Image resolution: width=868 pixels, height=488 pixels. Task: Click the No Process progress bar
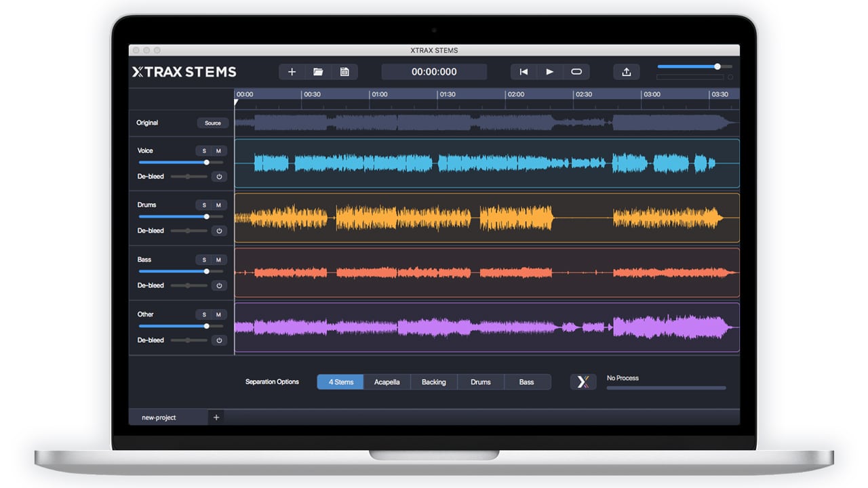click(x=666, y=388)
